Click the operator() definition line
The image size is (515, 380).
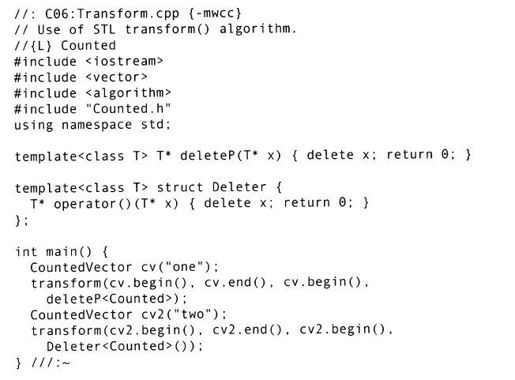pos(199,203)
